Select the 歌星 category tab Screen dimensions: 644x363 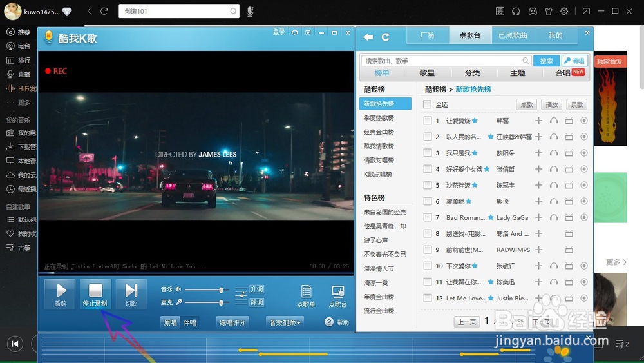pos(427,73)
